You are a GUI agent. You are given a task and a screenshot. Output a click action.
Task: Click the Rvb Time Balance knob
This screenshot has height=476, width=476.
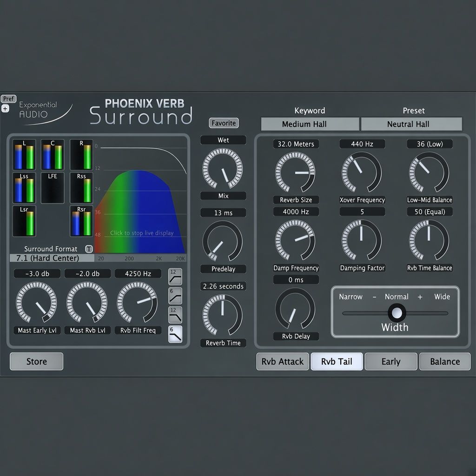[x=429, y=240]
